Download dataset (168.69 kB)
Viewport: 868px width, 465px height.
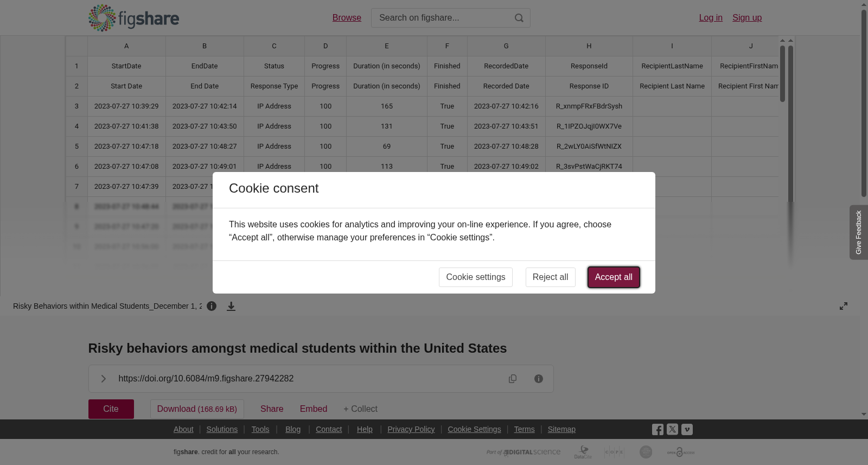197,409
